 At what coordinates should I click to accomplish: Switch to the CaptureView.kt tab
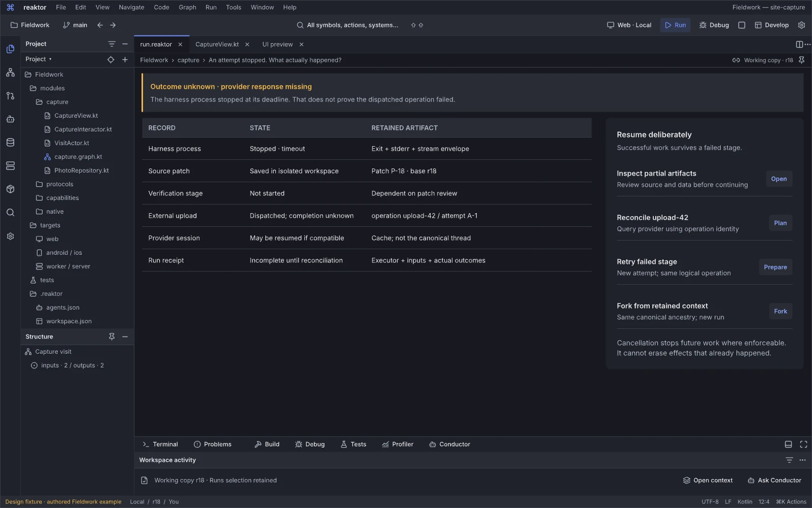pyautogui.click(x=217, y=44)
